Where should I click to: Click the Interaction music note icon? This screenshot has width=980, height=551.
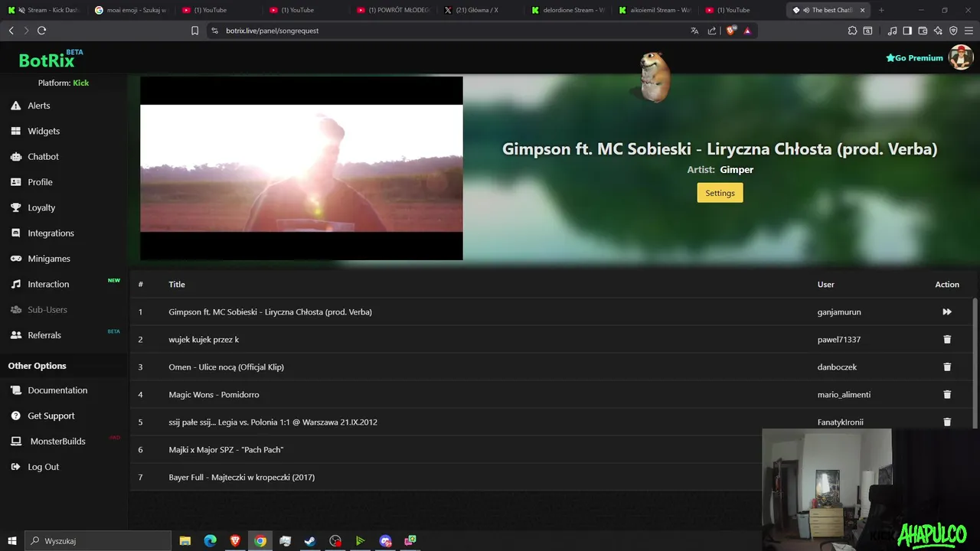point(15,284)
